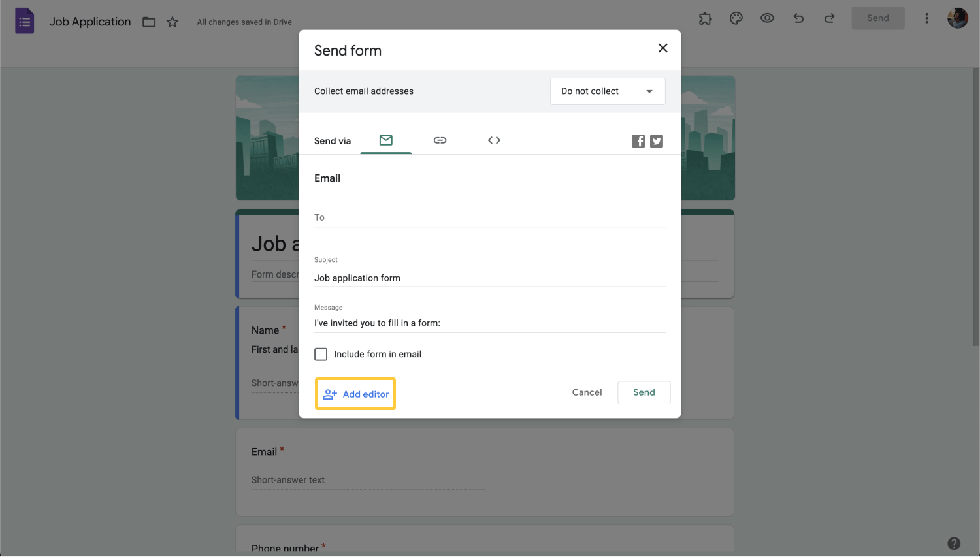Share form via Facebook icon
Screen dimensions: 980x557
(638, 141)
